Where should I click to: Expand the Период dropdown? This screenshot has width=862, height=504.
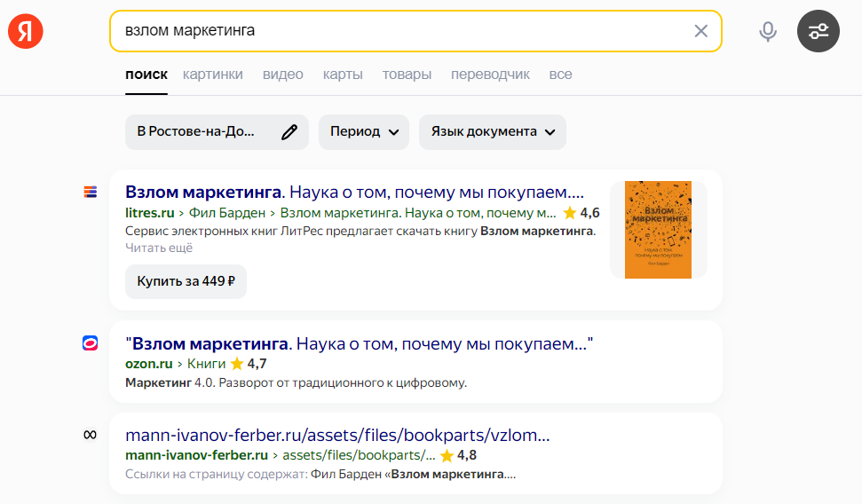[364, 132]
